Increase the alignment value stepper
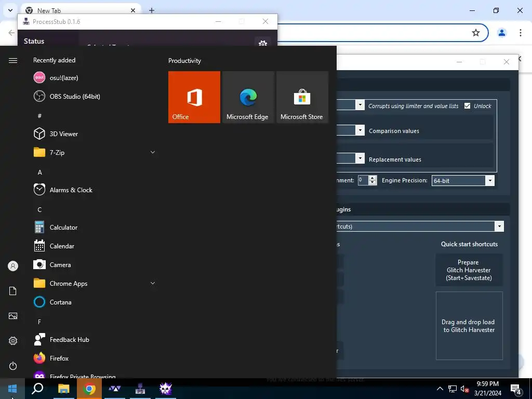Viewport: 532px width, 399px height. 373,178
